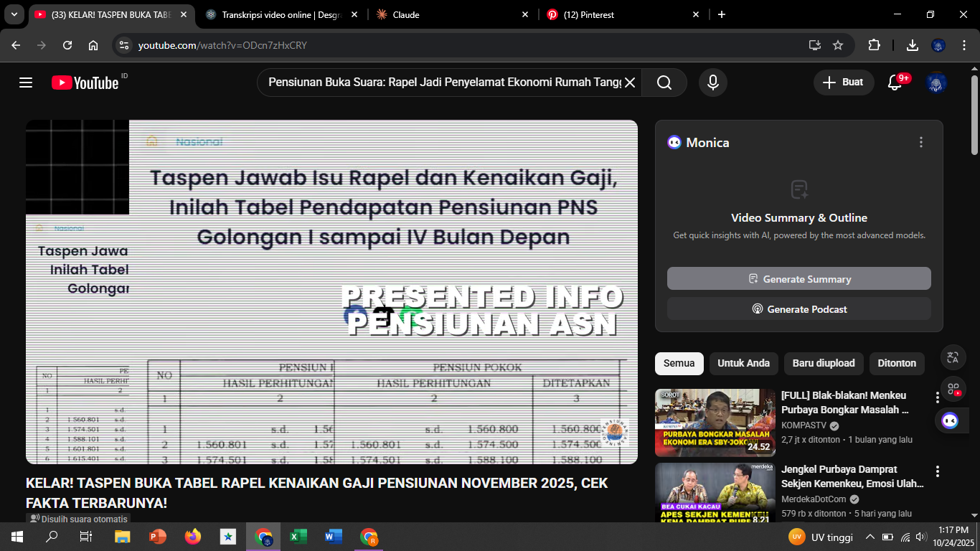This screenshot has width=980, height=551.
Task: Open Blak-blakan Menkeu Purbaya video title
Action: pos(844,402)
